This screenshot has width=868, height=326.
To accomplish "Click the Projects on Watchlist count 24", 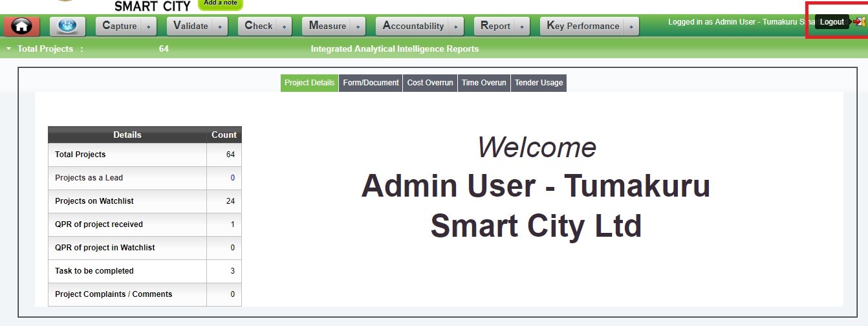I will (230, 201).
